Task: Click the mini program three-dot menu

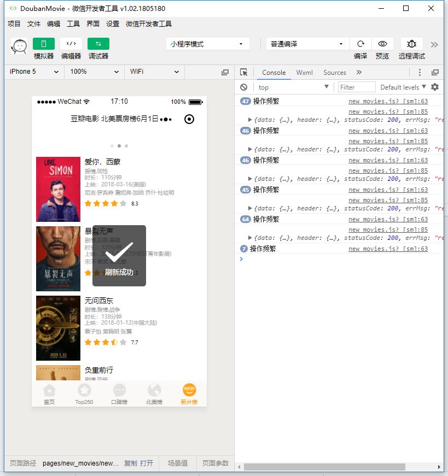Action: click(166, 119)
